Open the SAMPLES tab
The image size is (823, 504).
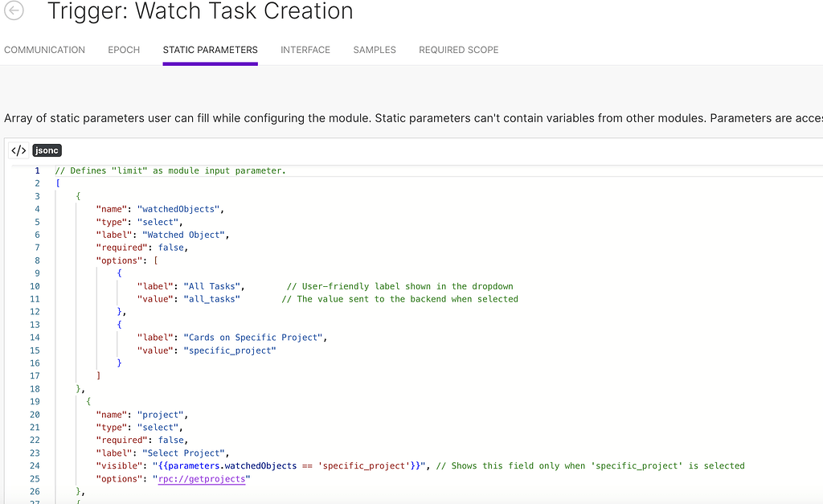(374, 50)
